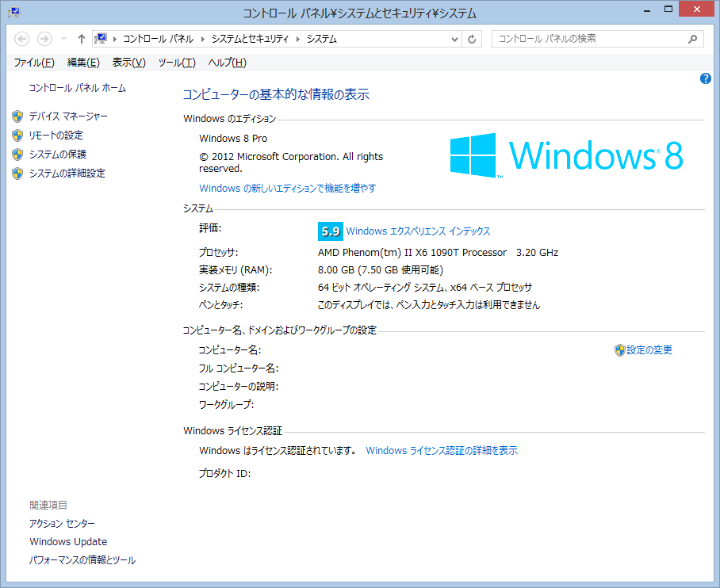Expand chevron before コントロール パネル breadcrumb

(x=114, y=39)
